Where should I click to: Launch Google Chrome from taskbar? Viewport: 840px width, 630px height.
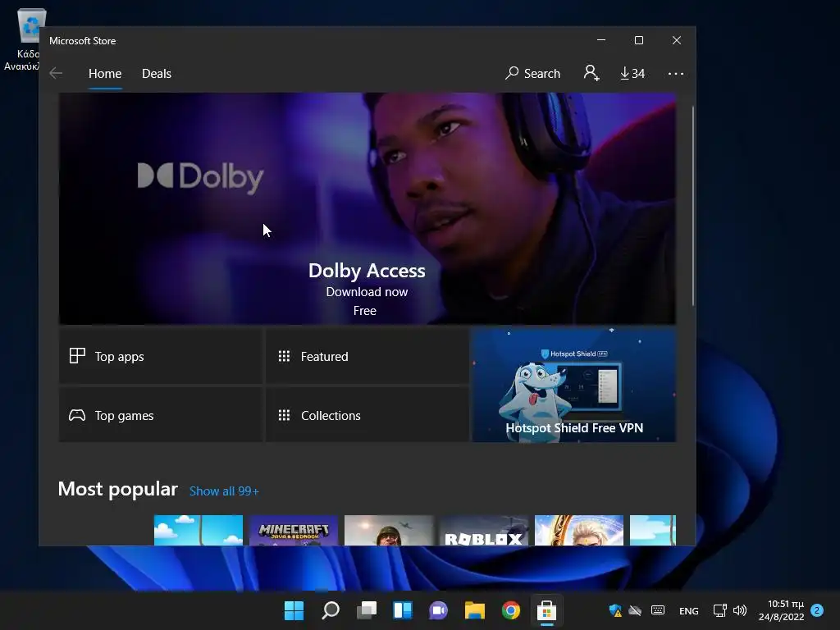pyautogui.click(x=510, y=610)
